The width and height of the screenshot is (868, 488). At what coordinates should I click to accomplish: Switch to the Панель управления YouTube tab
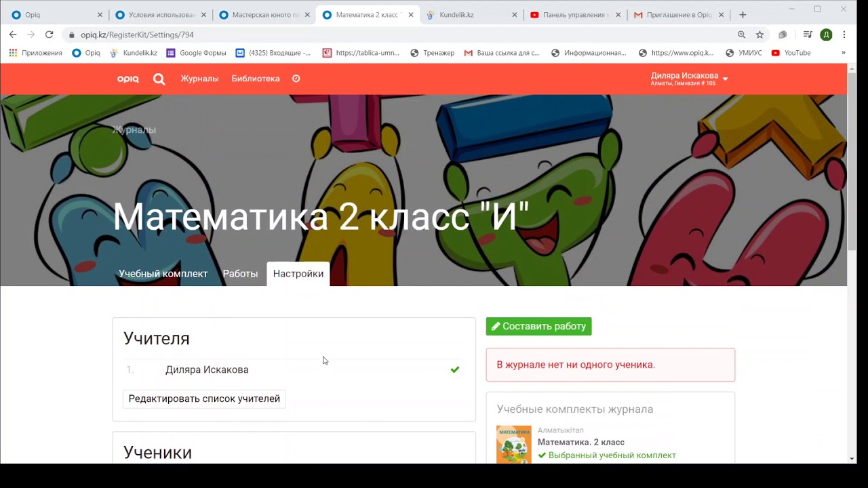pos(575,14)
